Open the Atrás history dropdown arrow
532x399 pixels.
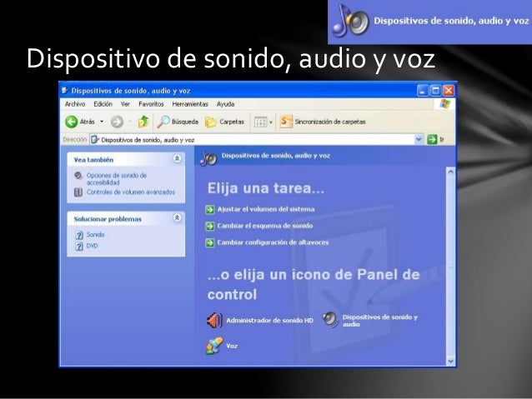tap(102, 122)
